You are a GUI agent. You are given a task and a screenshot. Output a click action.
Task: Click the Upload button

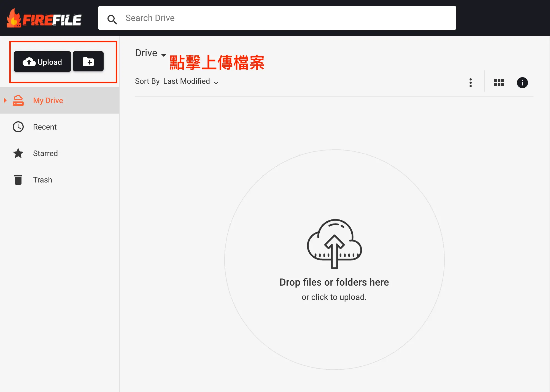tap(42, 62)
